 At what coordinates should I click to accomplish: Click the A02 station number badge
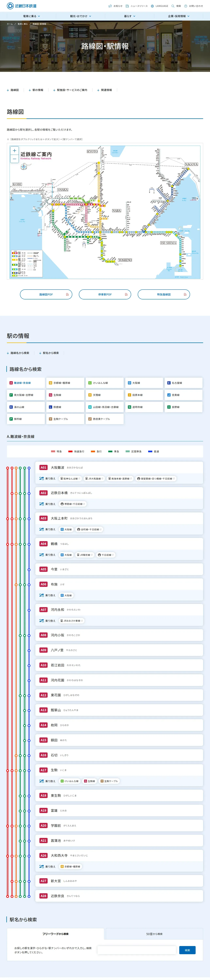pyautogui.click(x=44, y=493)
